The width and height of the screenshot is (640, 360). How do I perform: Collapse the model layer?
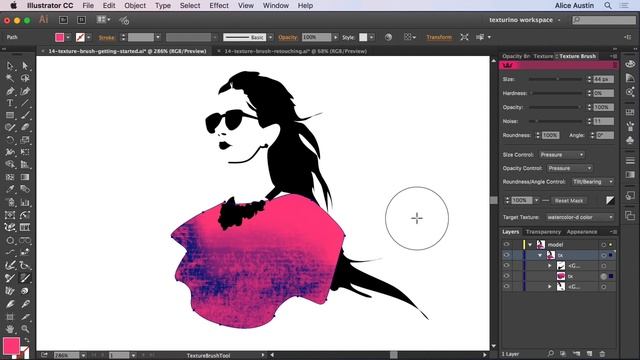point(530,245)
